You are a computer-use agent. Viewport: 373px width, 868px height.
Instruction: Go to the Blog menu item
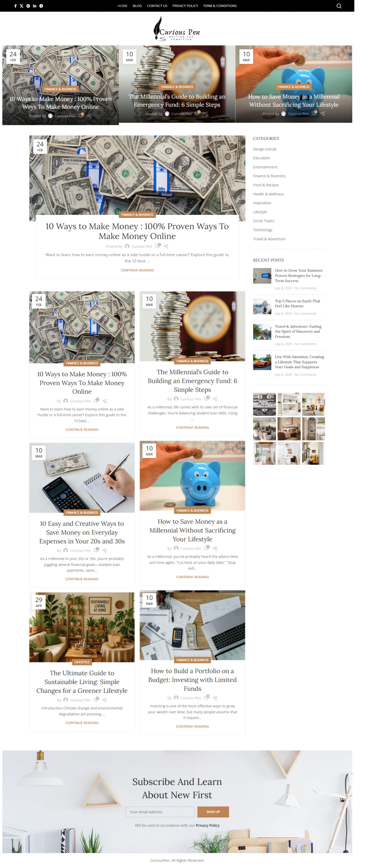click(137, 6)
